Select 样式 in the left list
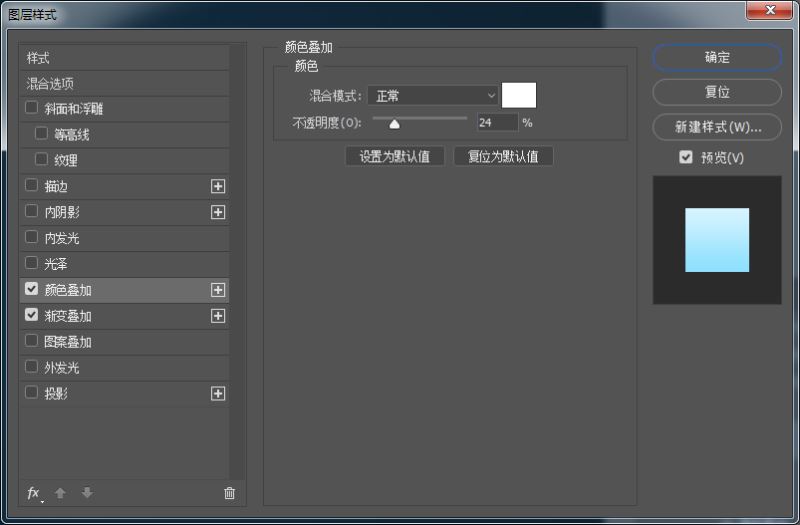The image size is (800, 525). tap(124, 58)
